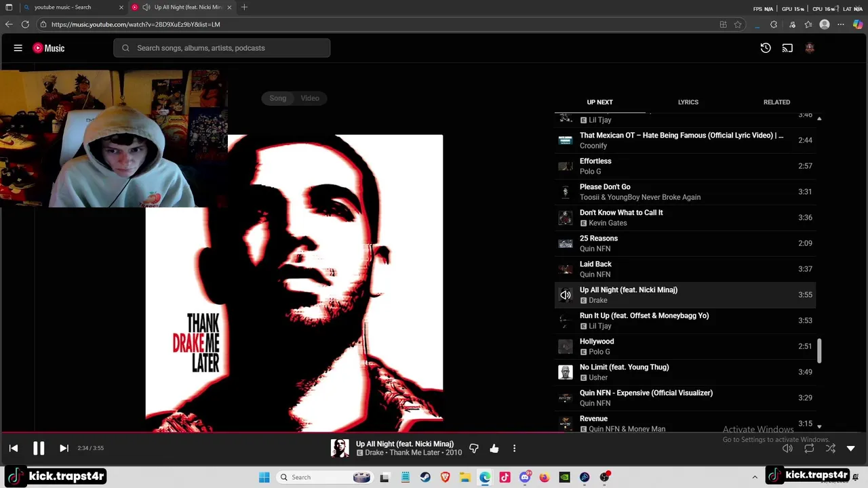Play No Limit feat. Young Thug
868x488 pixels.
pos(685,372)
